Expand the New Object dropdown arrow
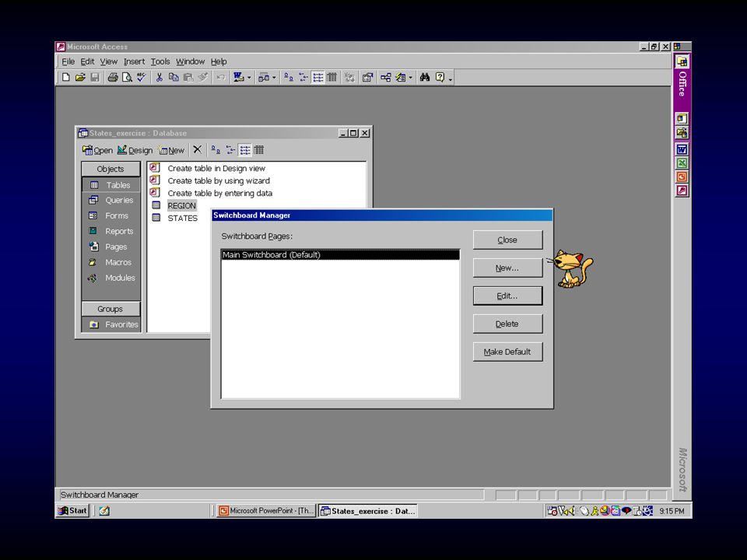Screen dimensions: 747x560 click(411, 78)
